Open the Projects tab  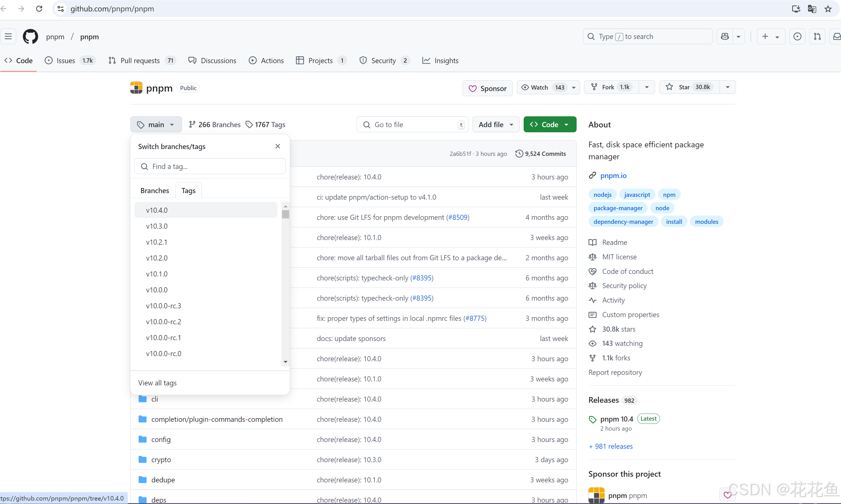(321, 61)
